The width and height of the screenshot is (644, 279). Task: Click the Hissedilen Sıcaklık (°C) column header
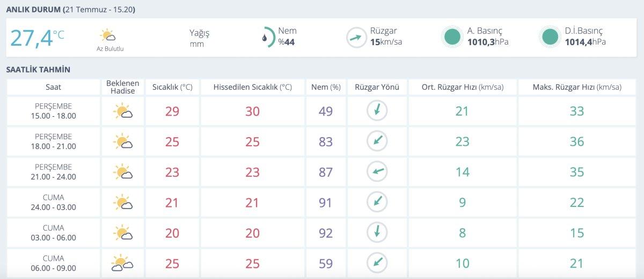[x=252, y=87]
